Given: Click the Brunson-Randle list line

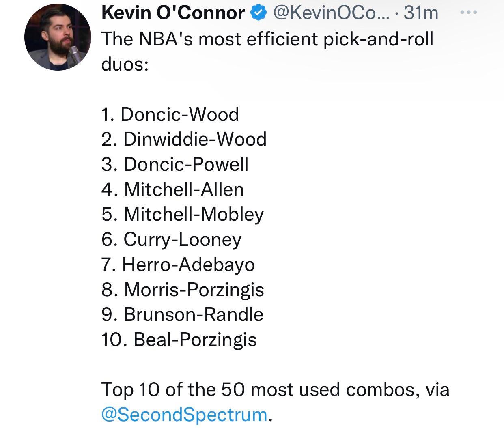Looking at the screenshot, I should coord(182,314).
